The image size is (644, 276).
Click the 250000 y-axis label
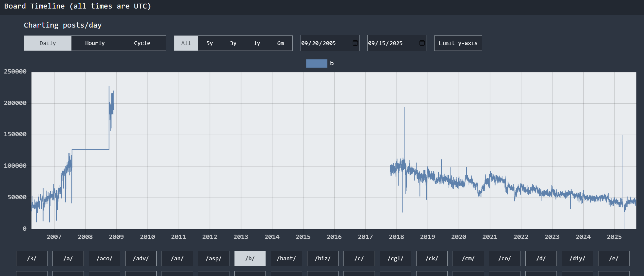point(15,72)
